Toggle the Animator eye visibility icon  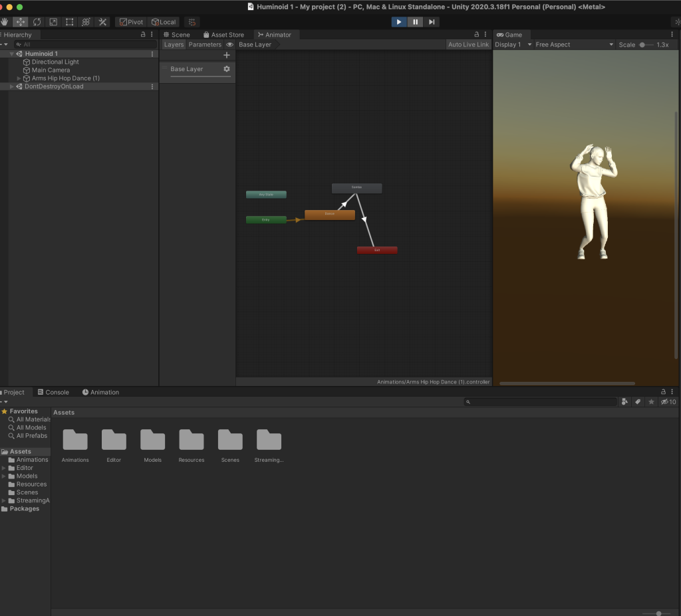click(x=229, y=45)
